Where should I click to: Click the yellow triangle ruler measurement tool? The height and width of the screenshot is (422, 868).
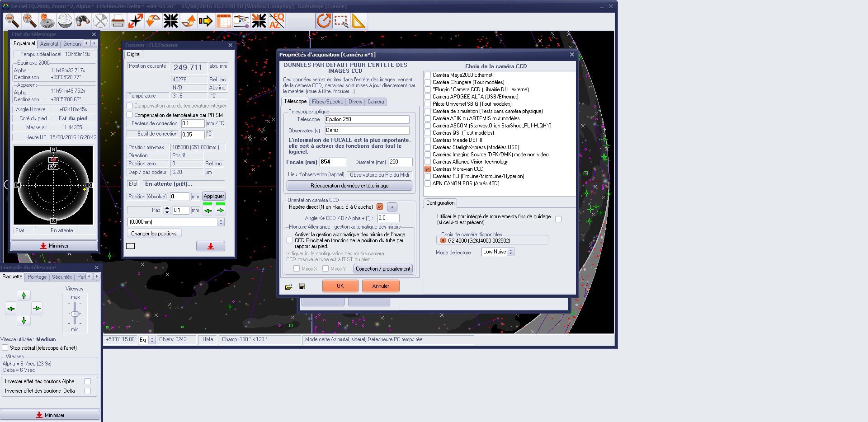coord(359,21)
